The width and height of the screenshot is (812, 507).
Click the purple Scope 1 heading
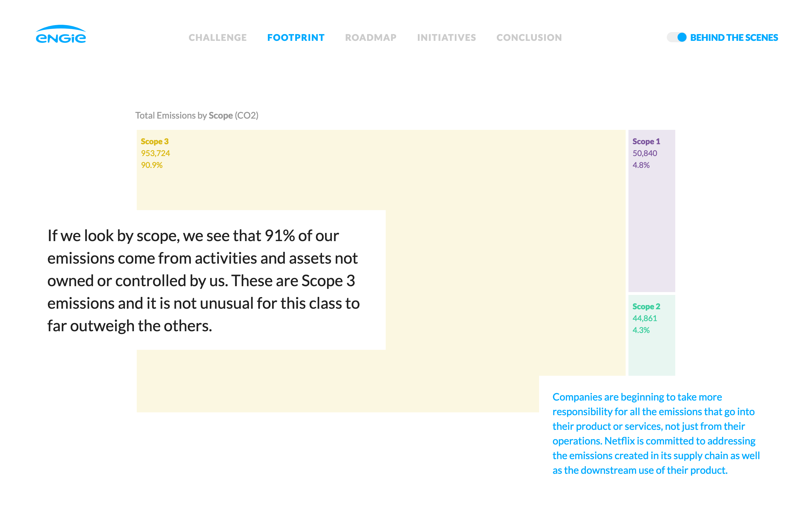tap(646, 141)
